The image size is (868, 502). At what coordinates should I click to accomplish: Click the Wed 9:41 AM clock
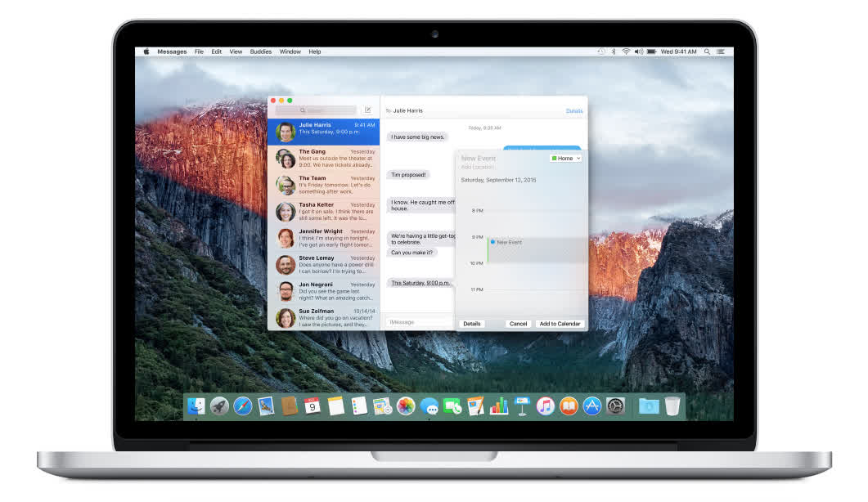tap(678, 52)
